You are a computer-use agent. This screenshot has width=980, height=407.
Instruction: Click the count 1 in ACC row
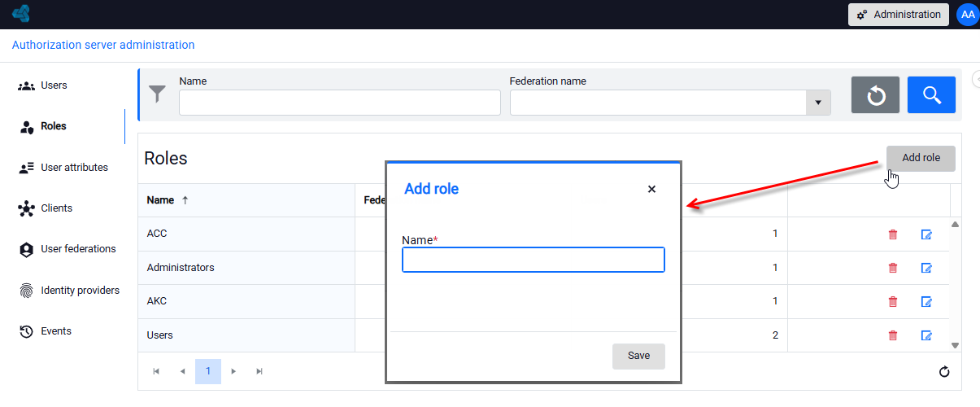click(775, 234)
